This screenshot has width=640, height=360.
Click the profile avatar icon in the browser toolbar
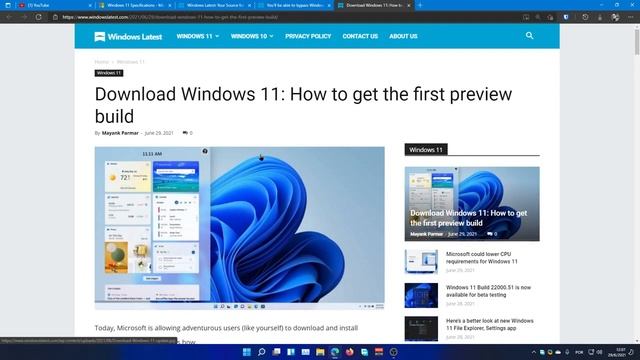pos(615,17)
